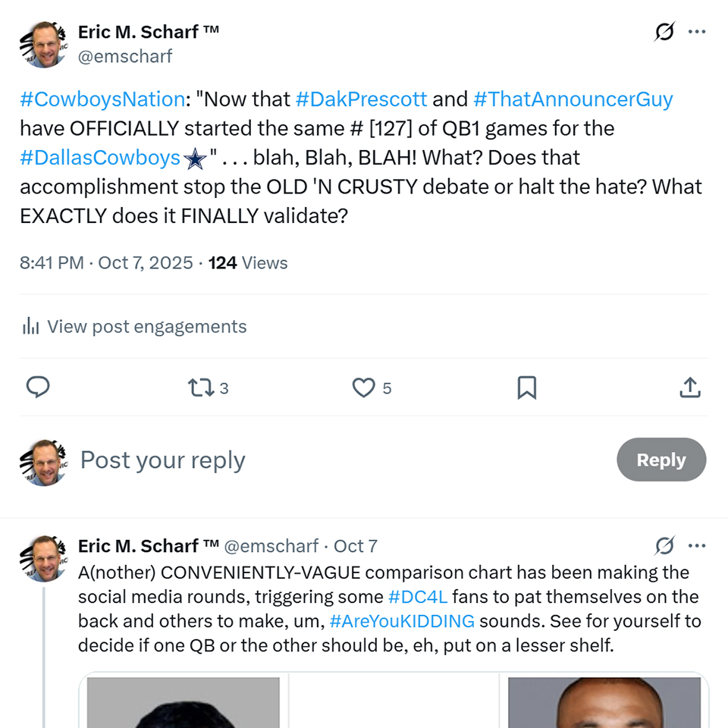Image resolution: width=728 pixels, height=728 pixels.
Task: Follow the #DakPrescott hashtag link
Action: [x=361, y=99]
